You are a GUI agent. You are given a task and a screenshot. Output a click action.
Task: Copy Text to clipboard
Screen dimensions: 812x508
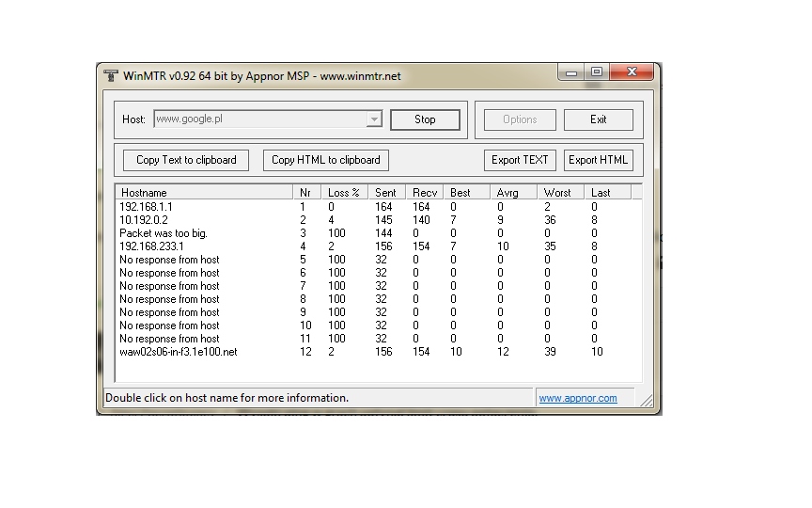tap(186, 160)
